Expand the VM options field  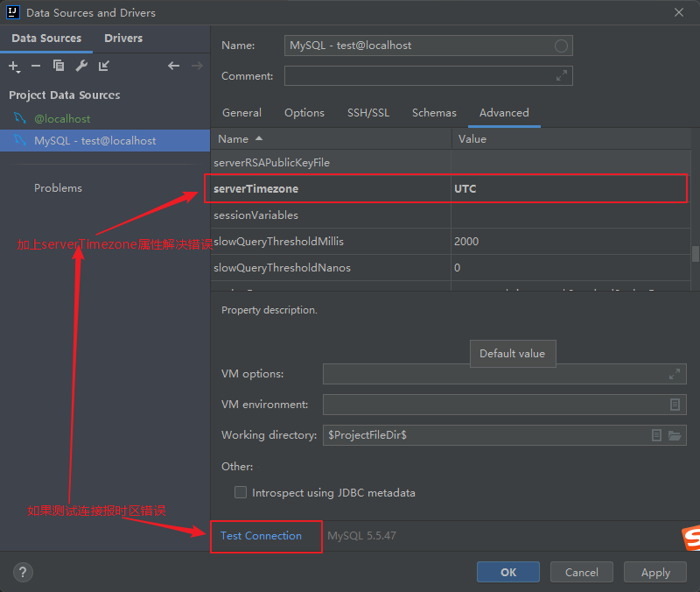[x=674, y=374]
